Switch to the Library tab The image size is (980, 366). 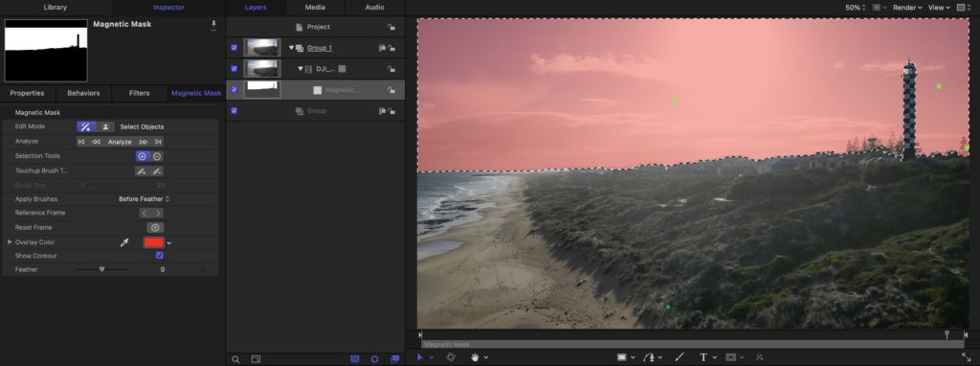(x=56, y=8)
